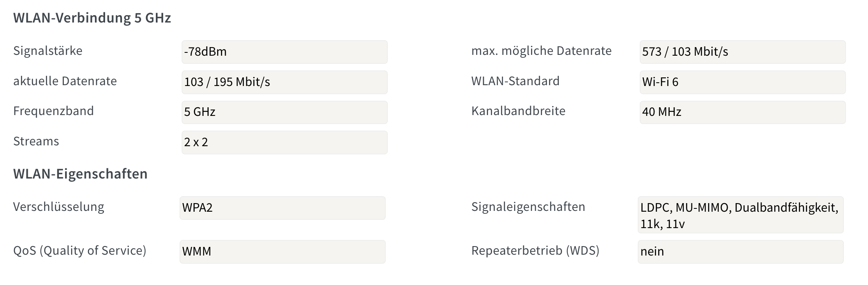Screen dimensions: 868x285
Task: Select the WLAN-Standard field showing Wi-Fi 6
Action: (x=742, y=82)
